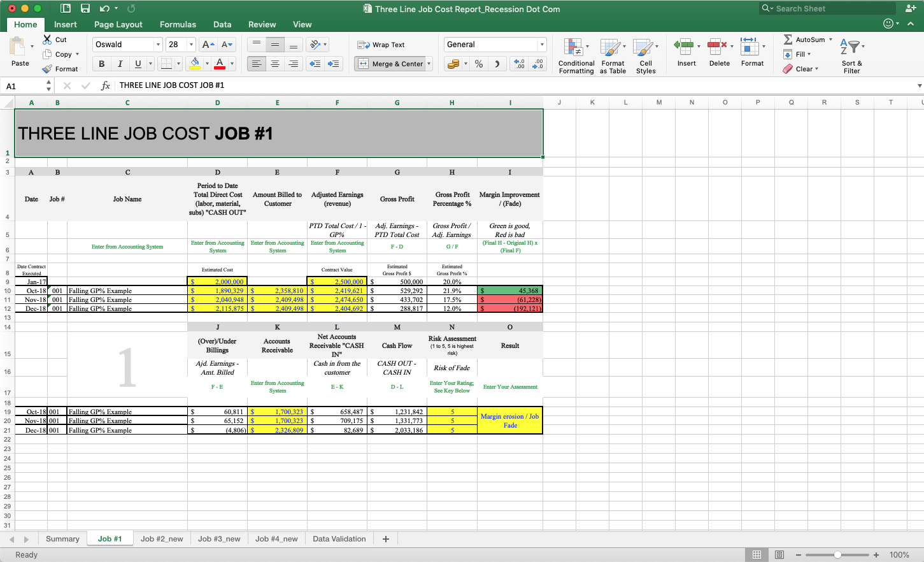Expand the borders dropdown arrow
Image resolution: width=924 pixels, height=562 pixels.
click(178, 64)
